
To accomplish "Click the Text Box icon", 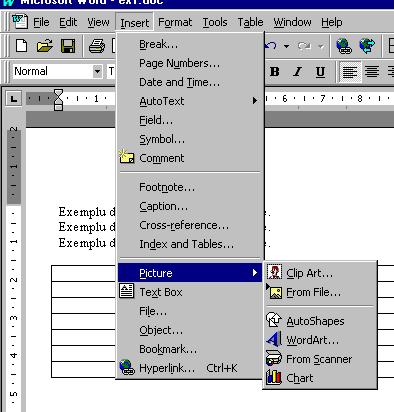I will [x=127, y=291].
